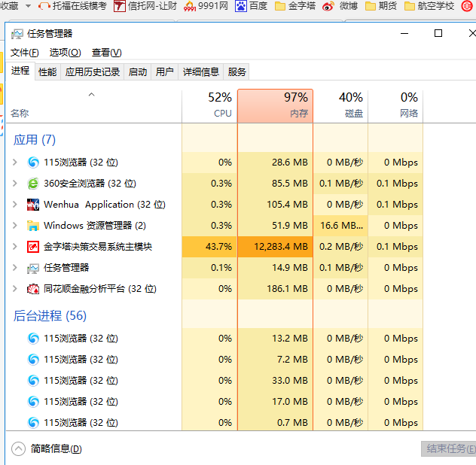476x465 pixels.
Task: Click the 任务管理器 process row icon
Action: [x=33, y=268]
